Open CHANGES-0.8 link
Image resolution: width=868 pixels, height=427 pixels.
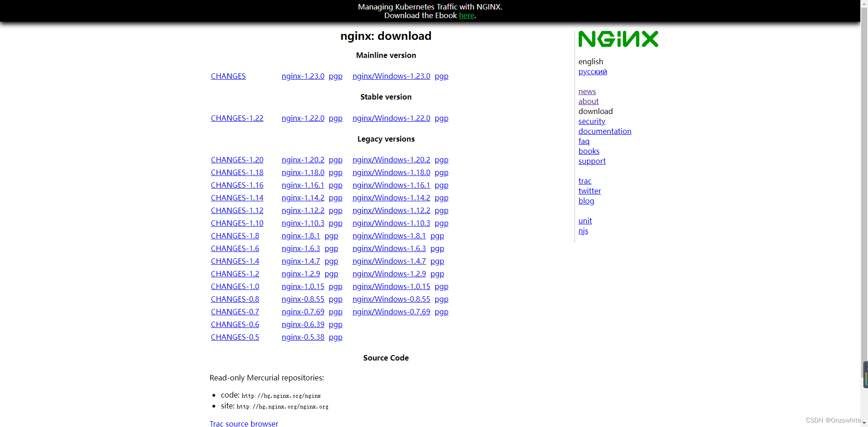coord(235,299)
